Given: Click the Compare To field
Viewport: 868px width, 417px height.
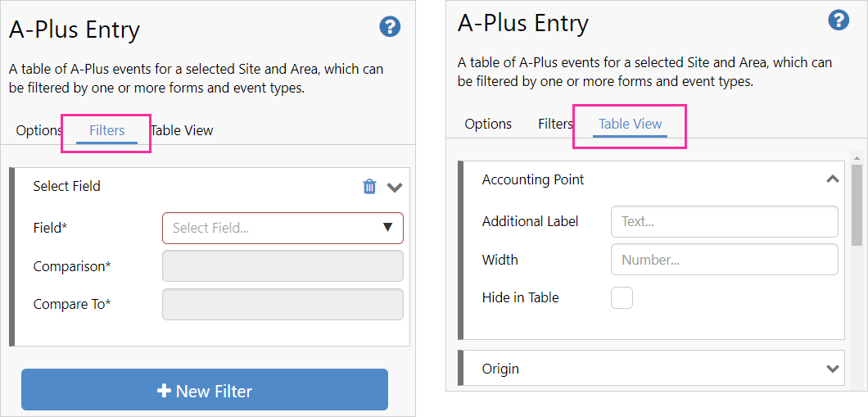Looking at the screenshot, I should [x=283, y=304].
